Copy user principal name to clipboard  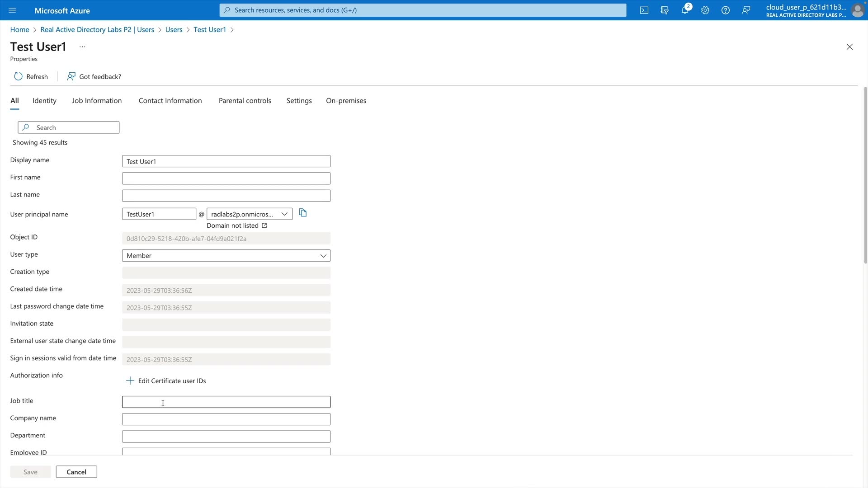click(303, 213)
